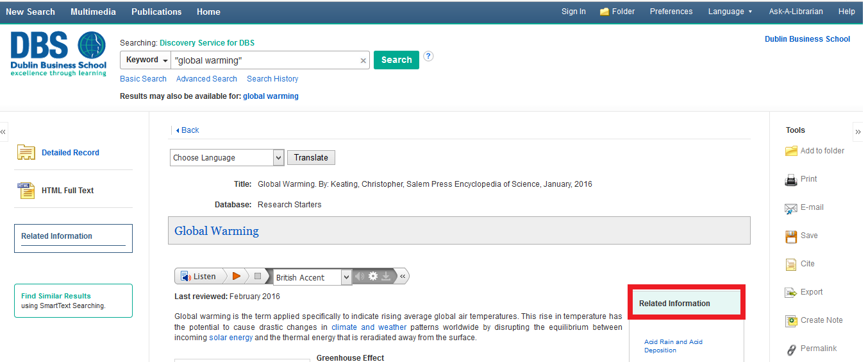Follow the 'solar energy' link
The width and height of the screenshot is (868, 362).
coord(231,338)
